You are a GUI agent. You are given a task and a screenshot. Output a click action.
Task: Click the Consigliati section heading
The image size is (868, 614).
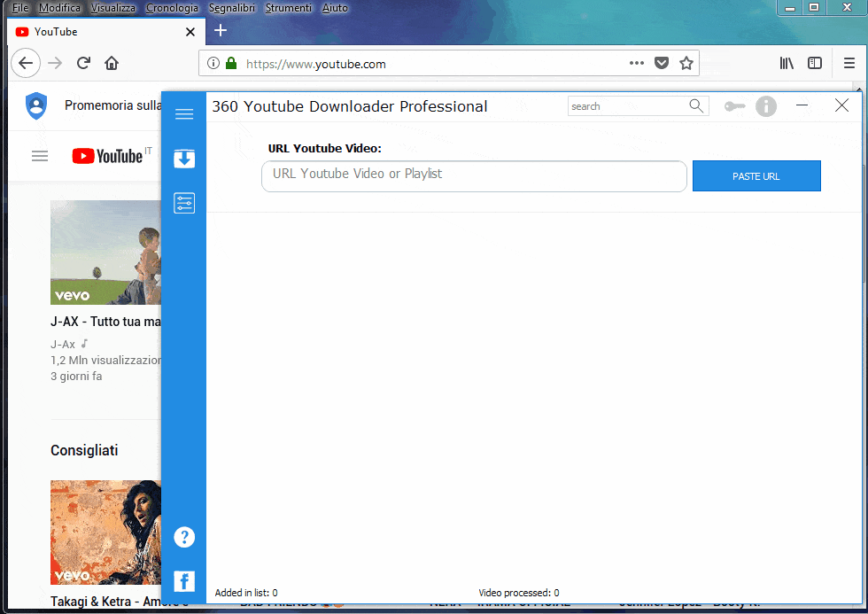[x=84, y=451]
